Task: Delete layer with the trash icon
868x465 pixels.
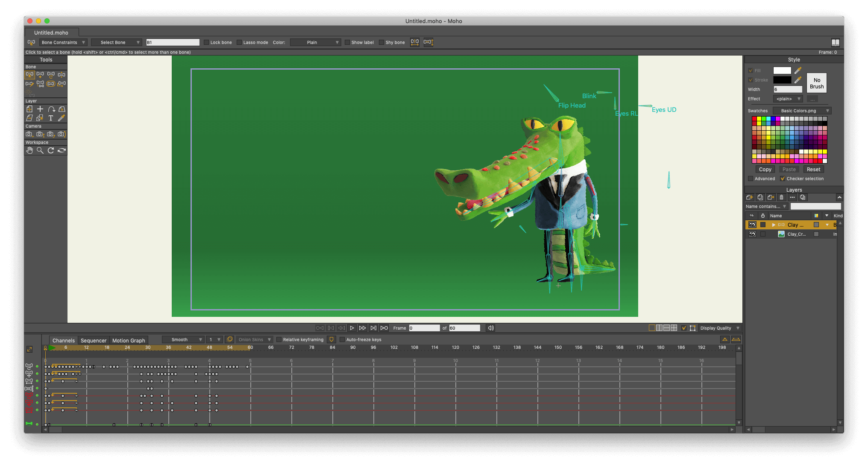Action: tap(782, 197)
